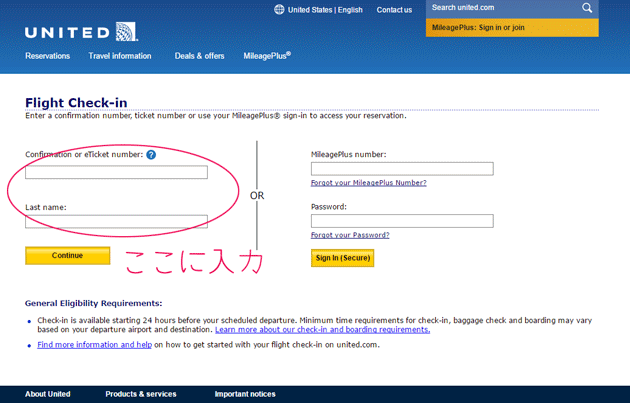Click the Flight Check-in heading
Viewport: 630px width, 403px height.
tap(76, 103)
